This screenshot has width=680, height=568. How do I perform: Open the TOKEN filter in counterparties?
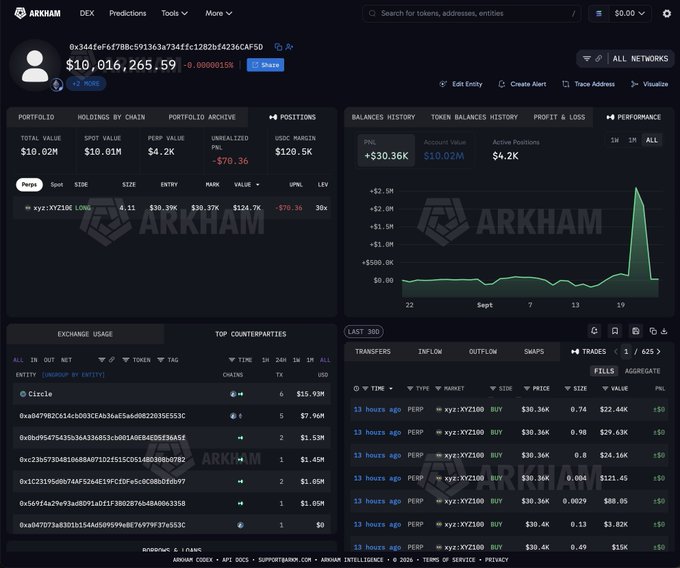(136, 360)
